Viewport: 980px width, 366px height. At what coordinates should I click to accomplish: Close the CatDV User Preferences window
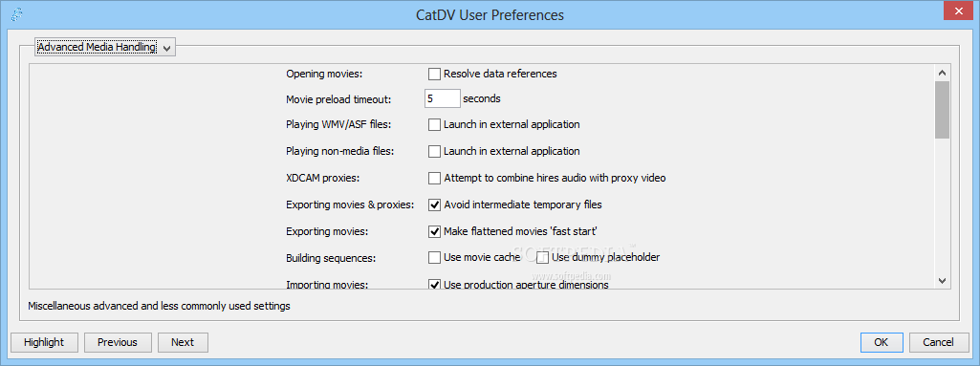click(x=956, y=11)
